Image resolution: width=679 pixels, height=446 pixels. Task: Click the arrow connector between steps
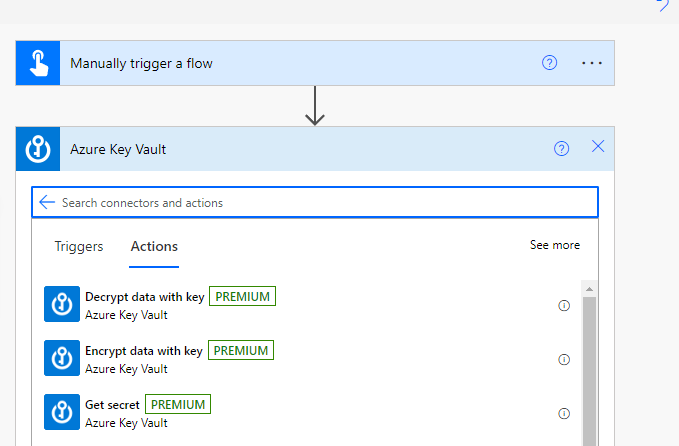point(315,105)
